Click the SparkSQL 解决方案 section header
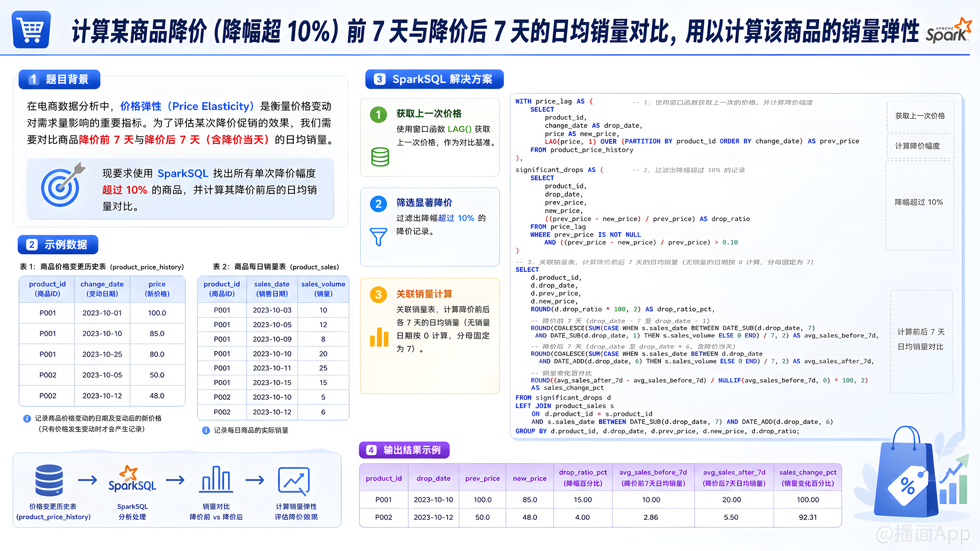Viewport: 980px width, 551px height. pos(434,79)
